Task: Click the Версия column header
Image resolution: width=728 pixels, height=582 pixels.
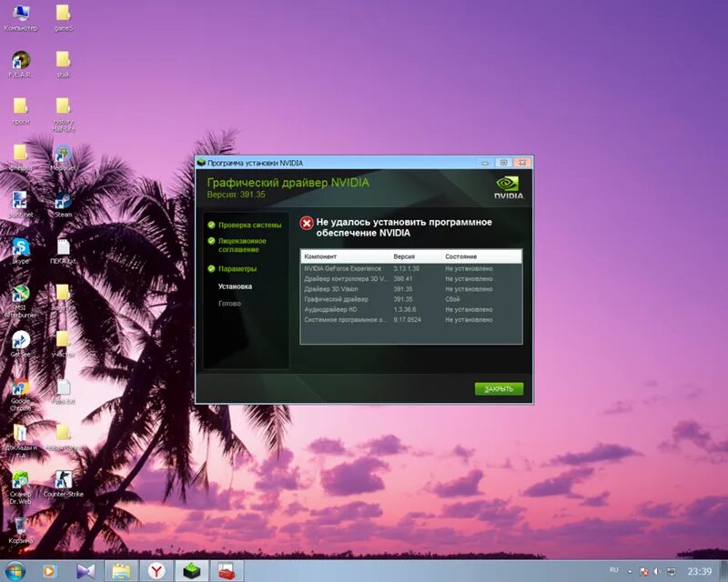Action: click(417, 256)
